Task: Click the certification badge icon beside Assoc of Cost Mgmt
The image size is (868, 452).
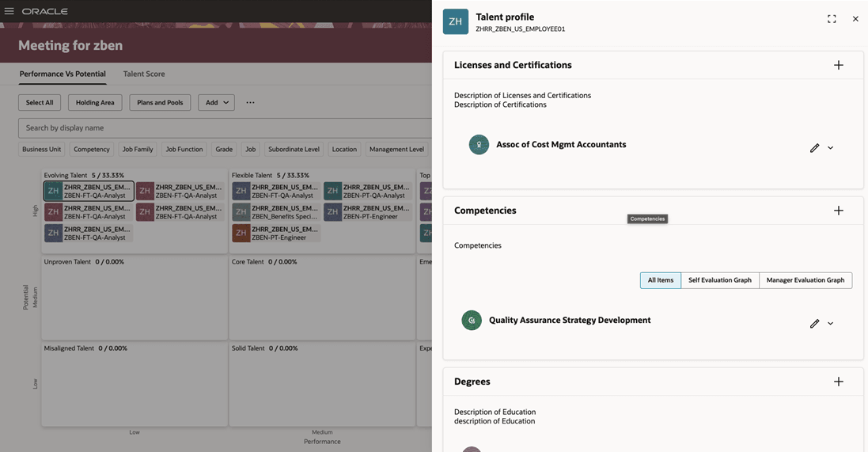Action: [479, 145]
